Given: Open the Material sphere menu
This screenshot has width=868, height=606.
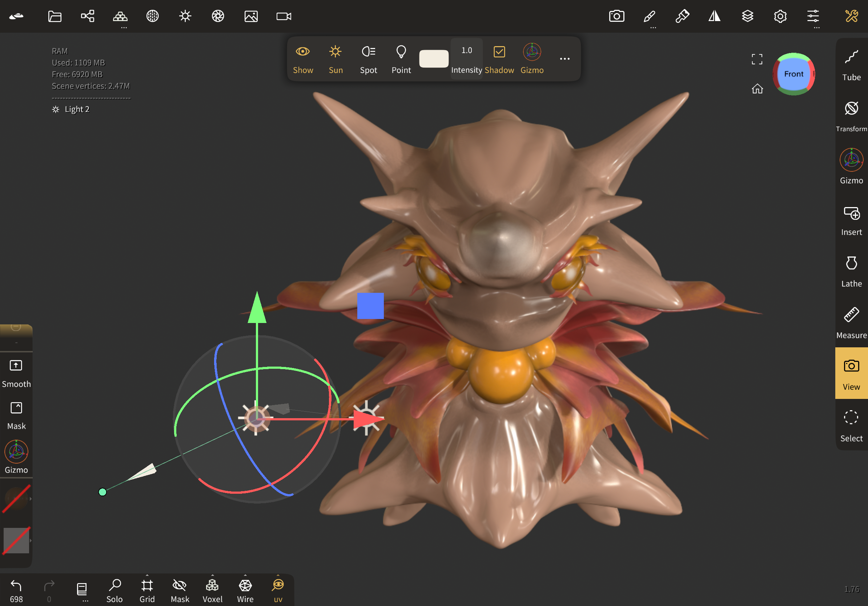Looking at the screenshot, I should [153, 16].
